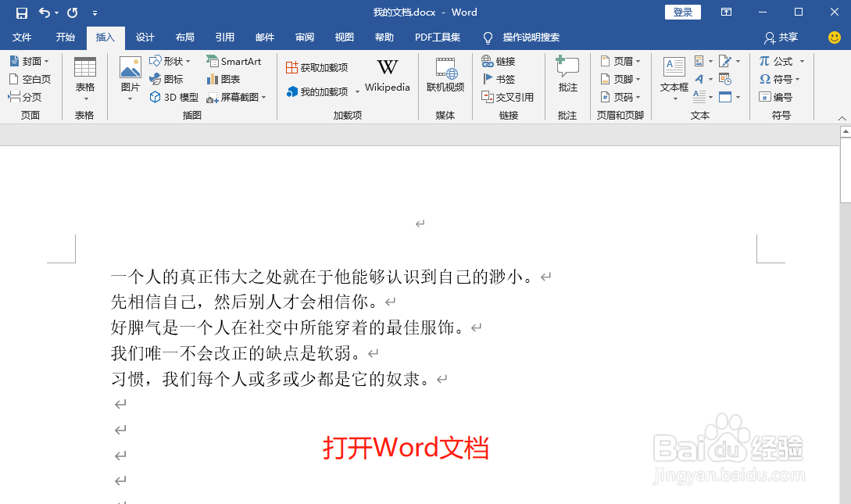
Task: Click the Save icon in the quick access toolbar
Action: 21,13
